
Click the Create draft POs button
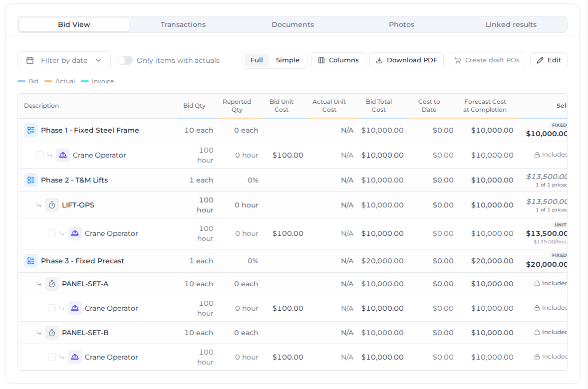[x=487, y=60]
